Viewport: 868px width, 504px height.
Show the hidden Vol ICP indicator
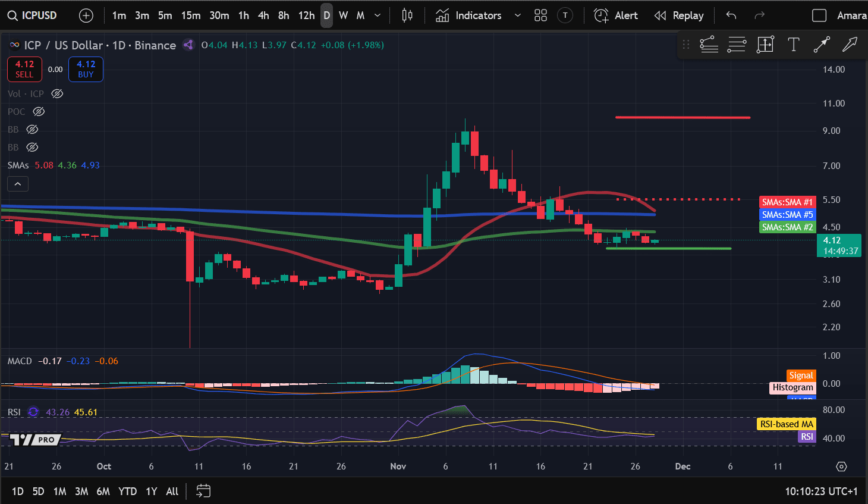57,93
